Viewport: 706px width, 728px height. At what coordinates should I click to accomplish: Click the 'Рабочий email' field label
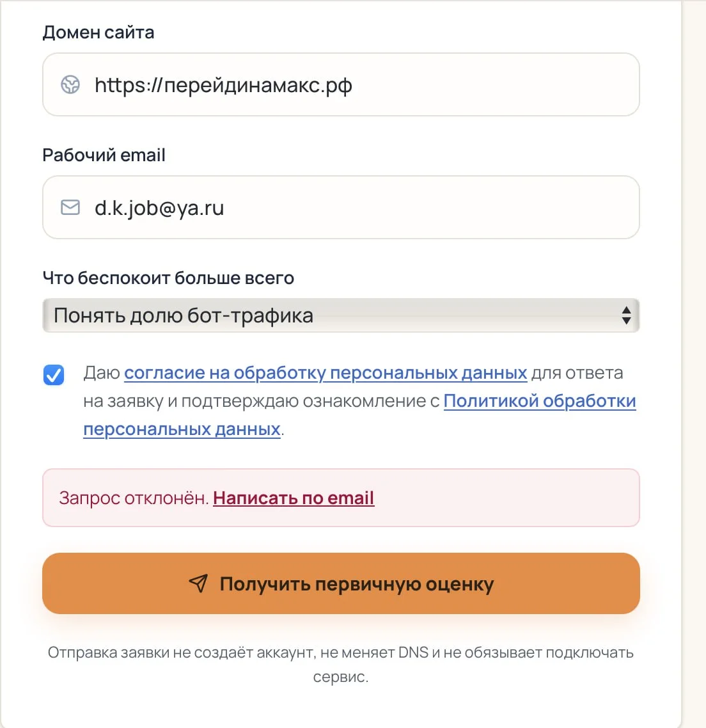click(104, 155)
